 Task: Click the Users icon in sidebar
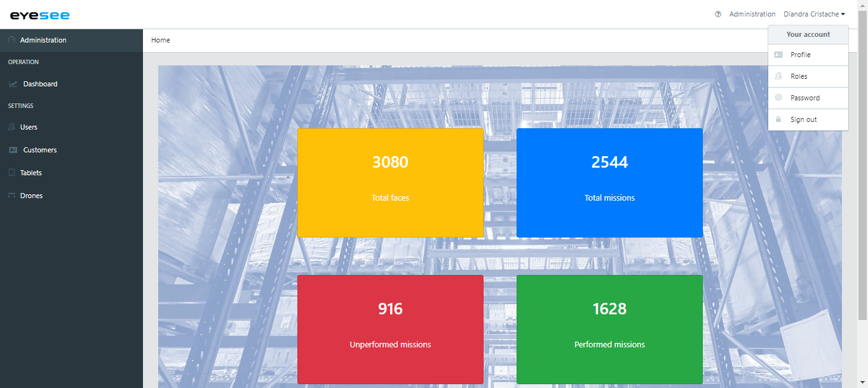coord(11,127)
